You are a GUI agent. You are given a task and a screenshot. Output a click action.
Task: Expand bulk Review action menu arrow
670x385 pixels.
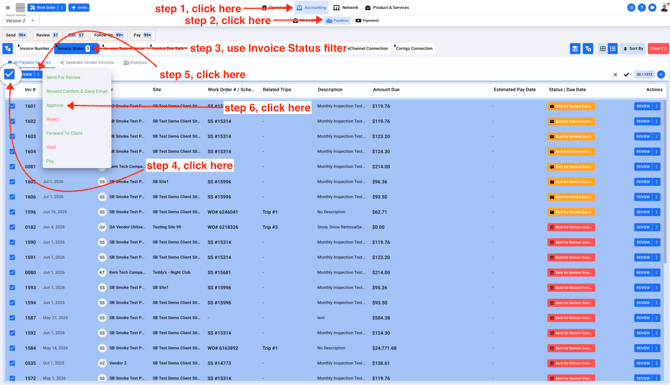pos(38,74)
